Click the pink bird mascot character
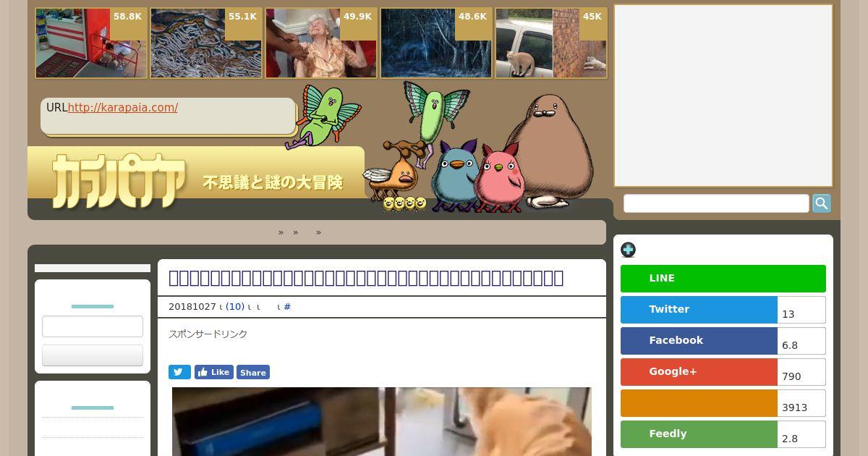Viewport: 868px width, 456px height. point(498,177)
